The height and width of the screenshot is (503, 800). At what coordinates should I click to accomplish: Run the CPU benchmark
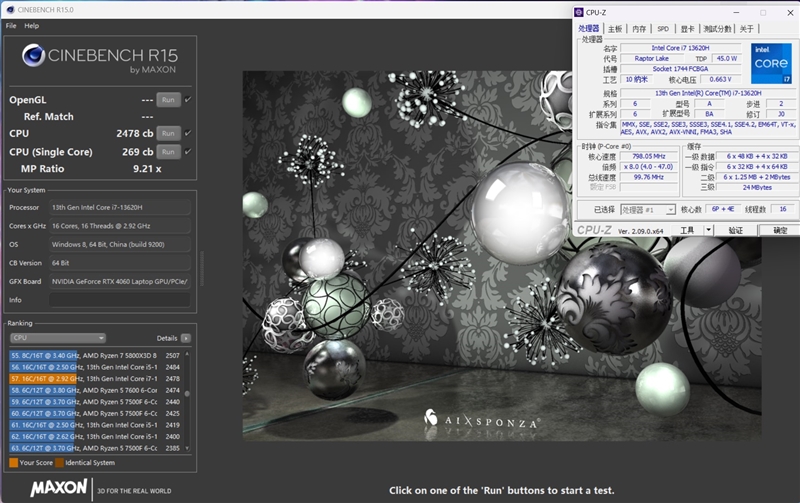(x=168, y=133)
